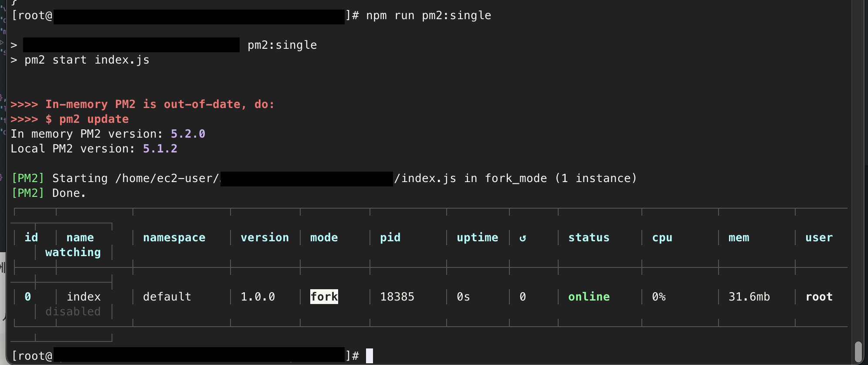Viewport: 868px width, 365px height.
Task: Click the 'disabled' watching value
Action: [x=73, y=311]
